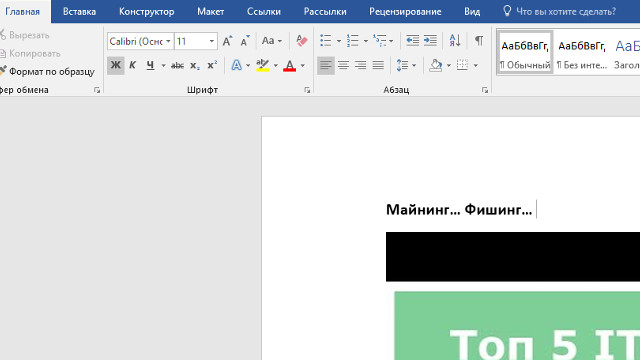This screenshot has width=640, height=360.
Task: Toggle paragraph marks display (¶)
Action: (479, 40)
